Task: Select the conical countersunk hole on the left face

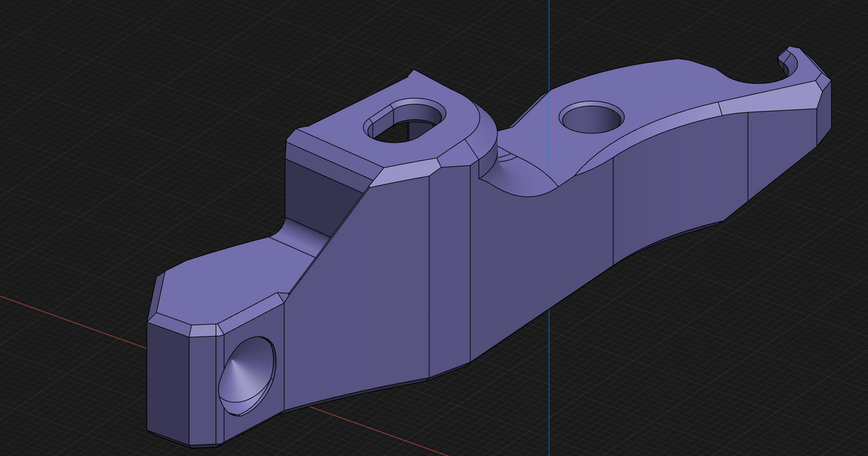Action: click(246, 376)
